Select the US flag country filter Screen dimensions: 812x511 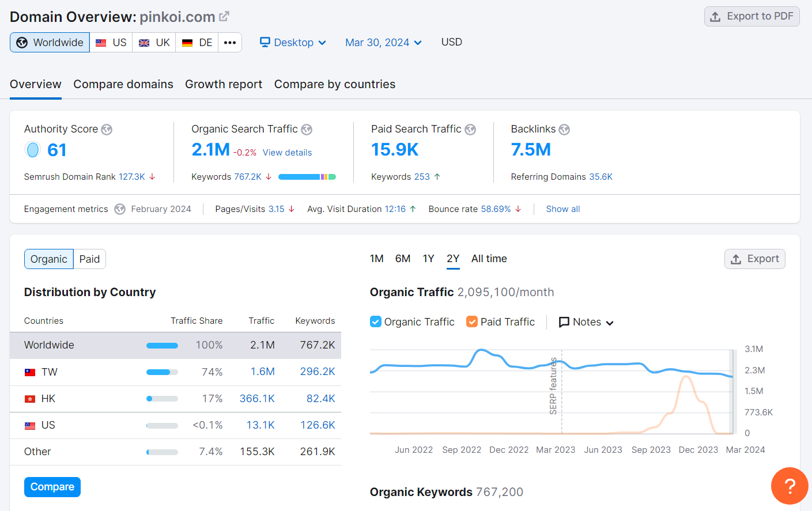click(x=111, y=42)
